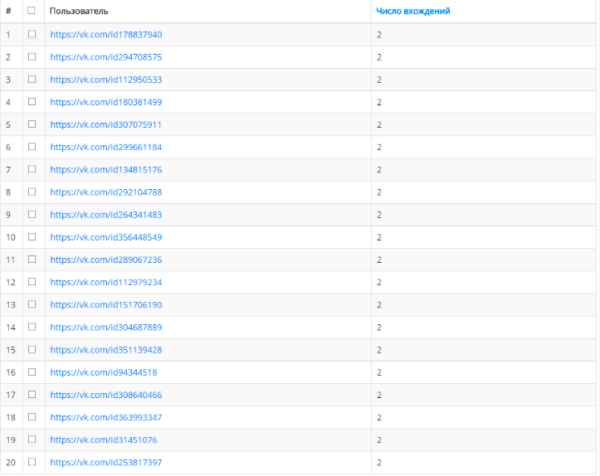Select the checkbox beside id180381499
Screen dimensions: 600x476
(32, 102)
